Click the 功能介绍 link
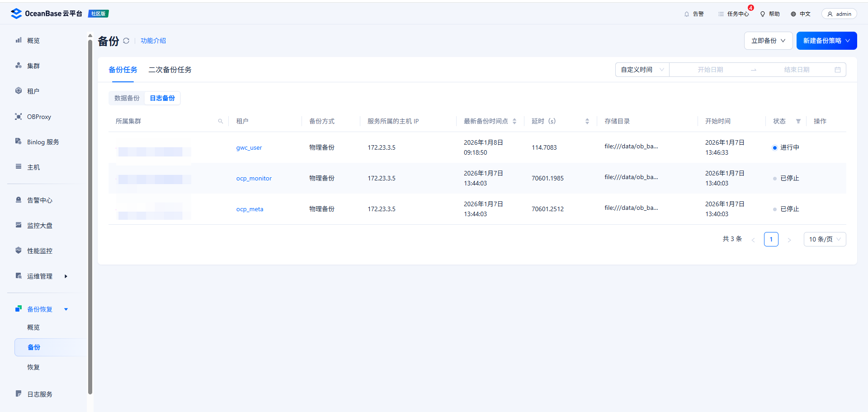Screen dimensions: 868x412 (x=153, y=41)
